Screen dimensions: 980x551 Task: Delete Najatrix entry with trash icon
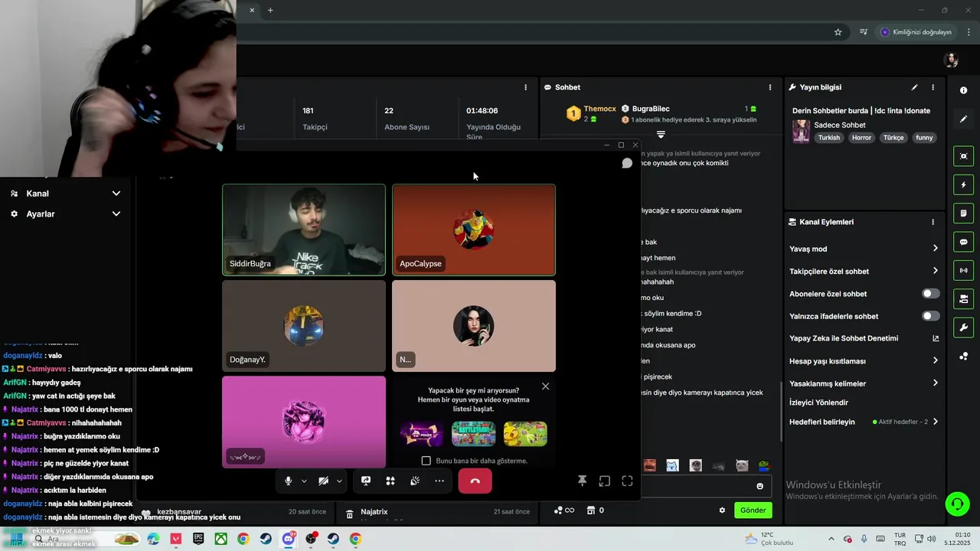tap(349, 514)
